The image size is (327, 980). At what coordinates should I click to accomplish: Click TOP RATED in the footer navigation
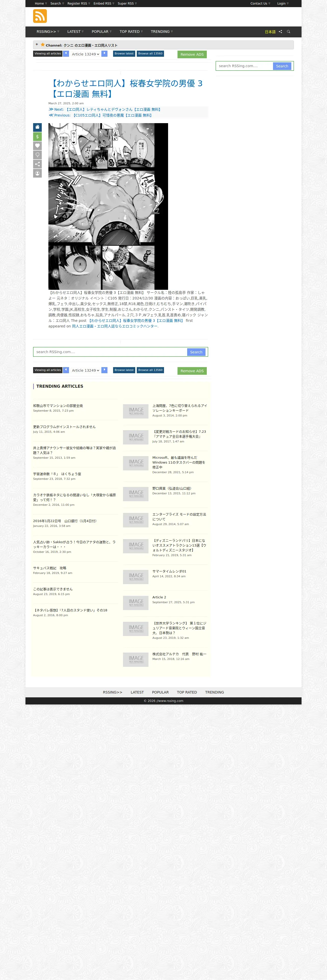[187, 693]
